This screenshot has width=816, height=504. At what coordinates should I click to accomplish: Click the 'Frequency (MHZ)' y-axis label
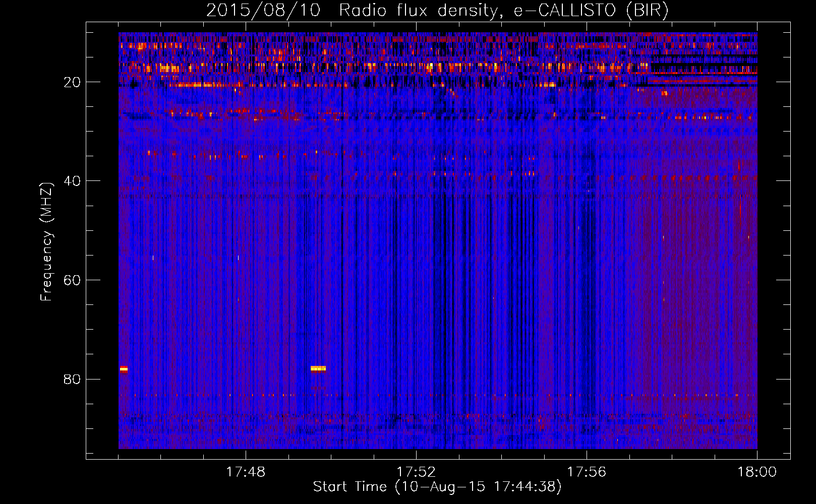pyautogui.click(x=46, y=242)
